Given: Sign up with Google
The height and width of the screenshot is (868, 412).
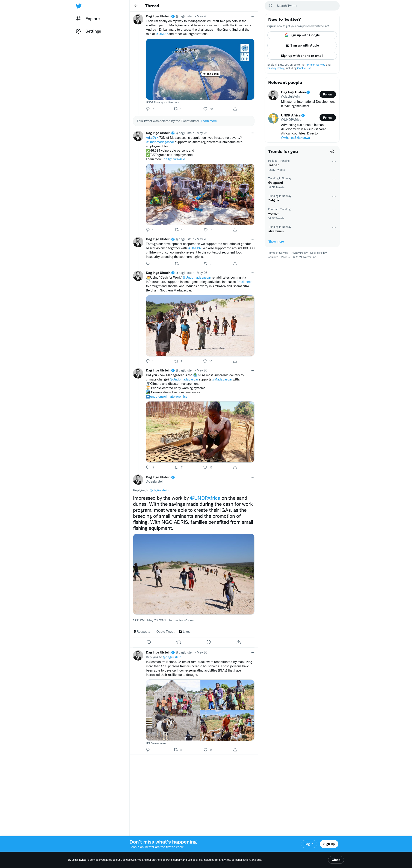Looking at the screenshot, I should [x=302, y=35].
